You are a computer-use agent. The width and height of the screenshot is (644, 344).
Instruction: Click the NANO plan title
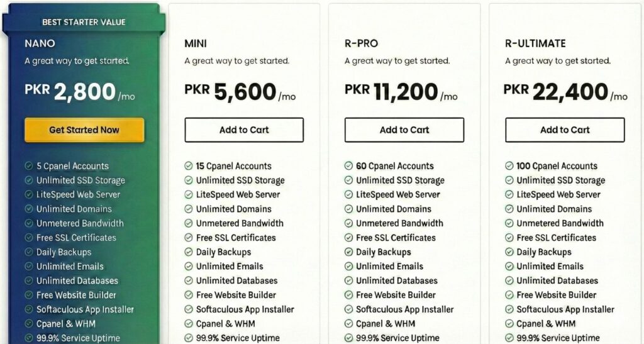coord(40,43)
